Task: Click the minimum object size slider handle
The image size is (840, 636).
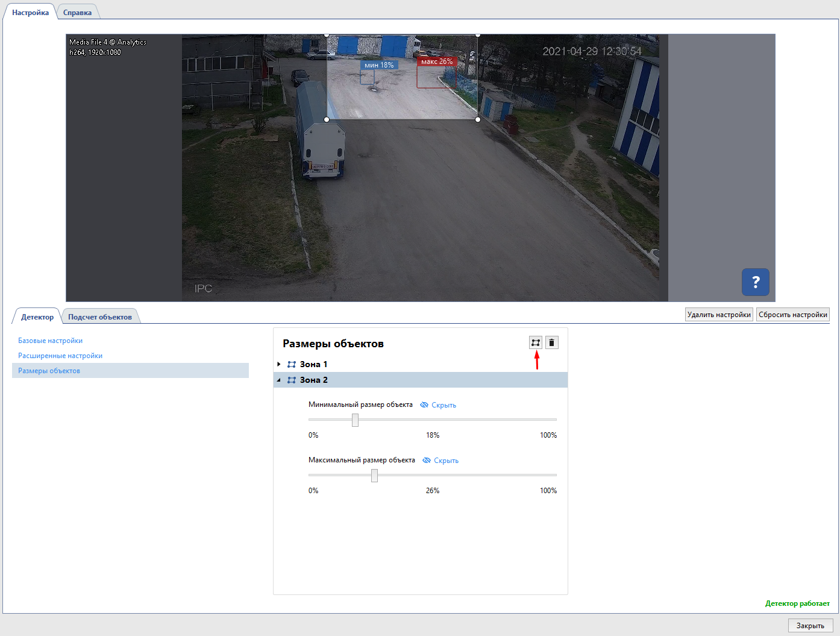Action: pyautogui.click(x=355, y=420)
